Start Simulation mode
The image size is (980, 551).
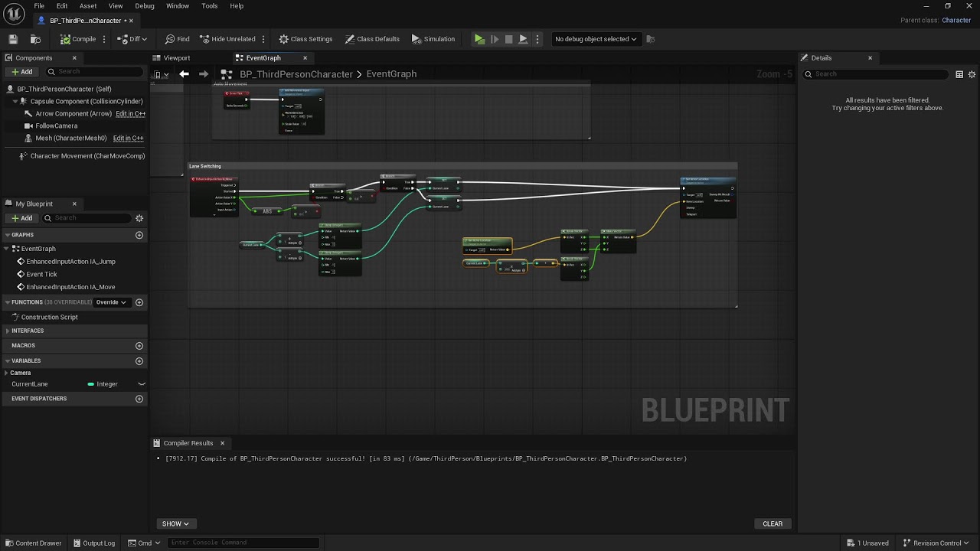433,39
